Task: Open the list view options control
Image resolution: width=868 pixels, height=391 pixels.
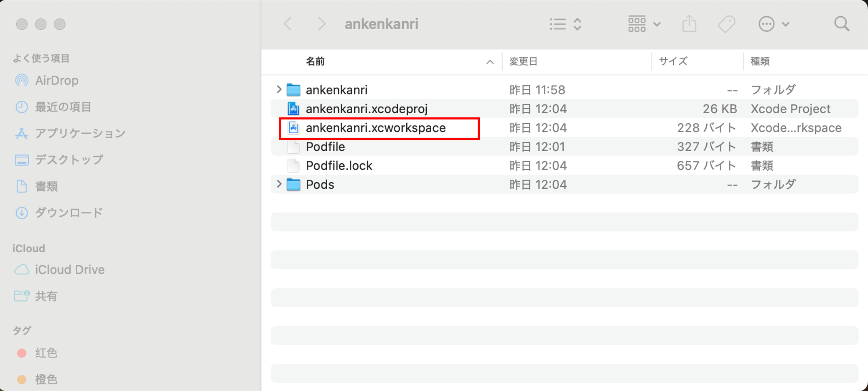Action: pos(565,24)
